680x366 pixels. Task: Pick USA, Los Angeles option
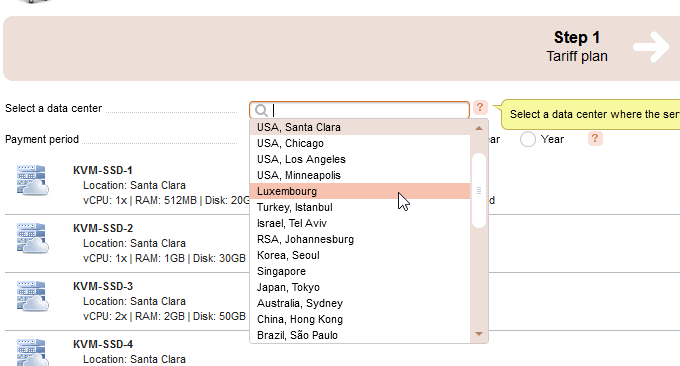pyautogui.click(x=360, y=159)
